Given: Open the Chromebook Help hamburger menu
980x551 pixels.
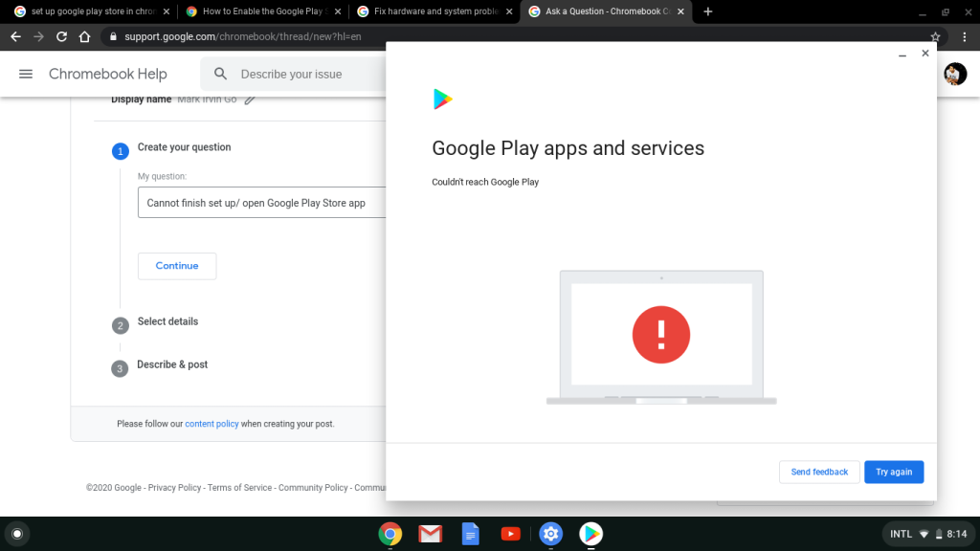Looking at the screenshot, I should (26, 74).
